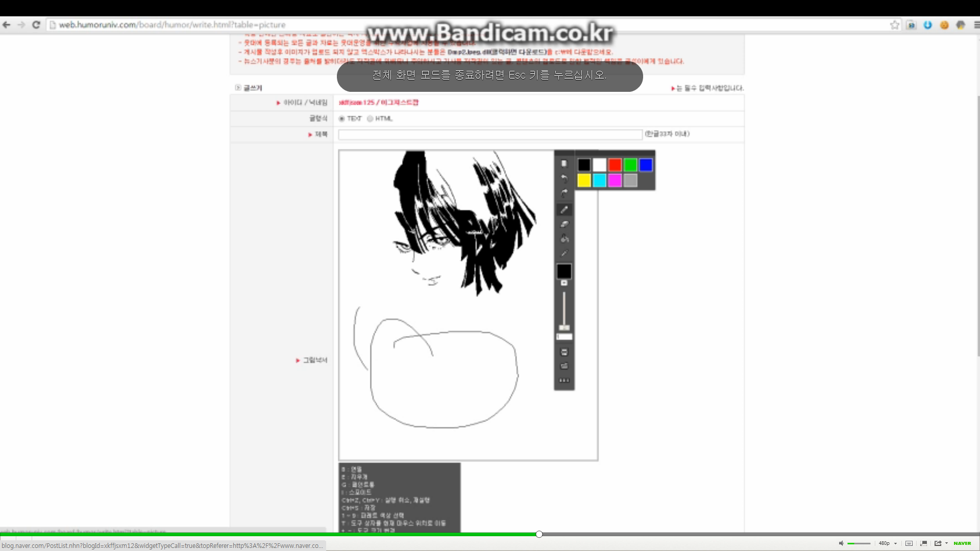Select the TEXT format radio button
This screenshot has height=551, width=980.
(342, 119)
